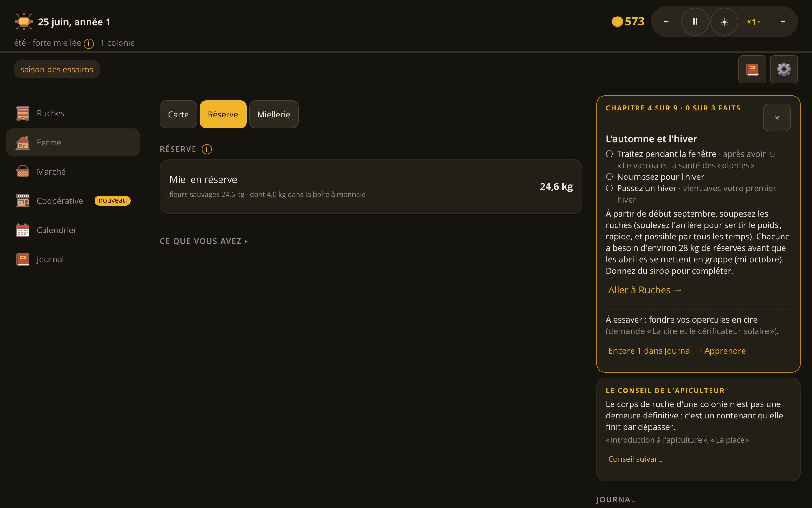Pause the game with the pause button
The height and width of the screenshot is (508, 812).
[695, 22]
